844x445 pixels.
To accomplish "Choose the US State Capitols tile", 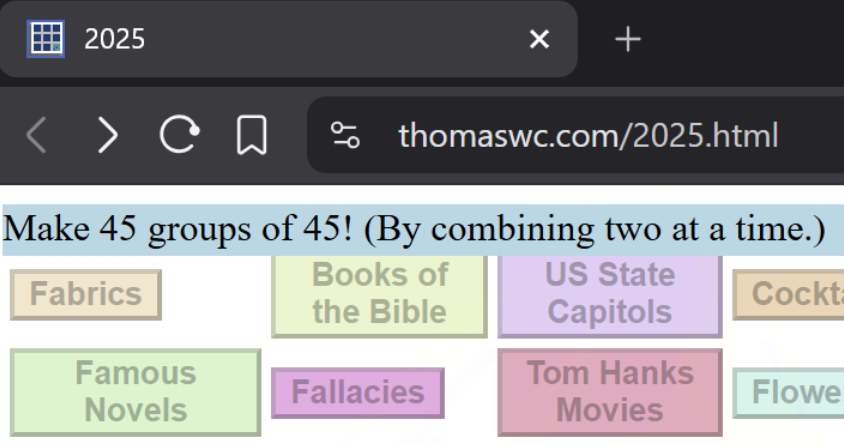I will tap(609, 294).
